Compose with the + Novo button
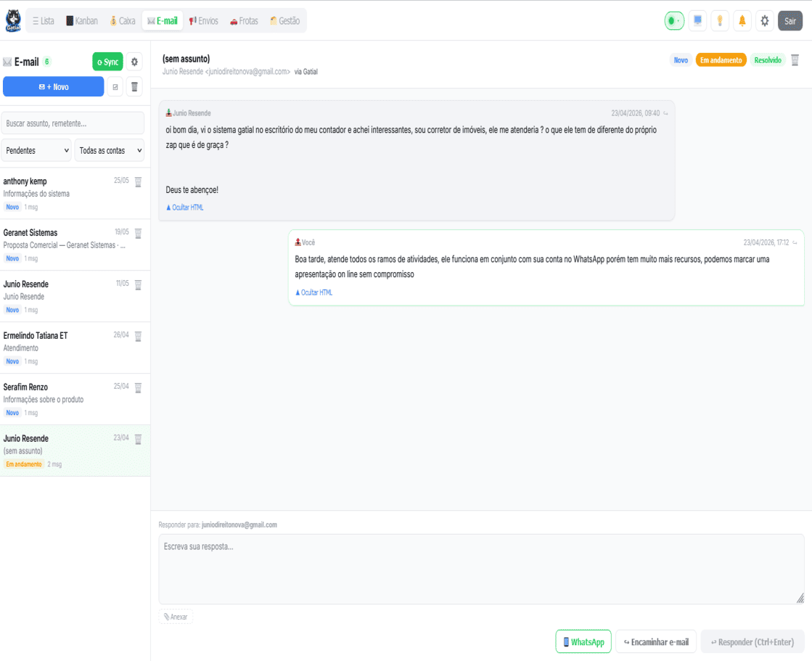 pyautogui.click(x=54, y=86)
